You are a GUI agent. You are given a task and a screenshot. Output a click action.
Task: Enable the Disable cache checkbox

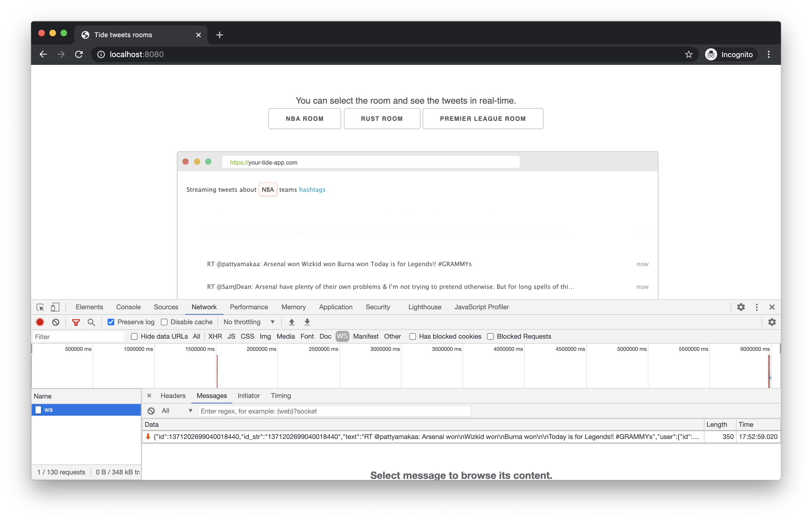coord(164,322)
